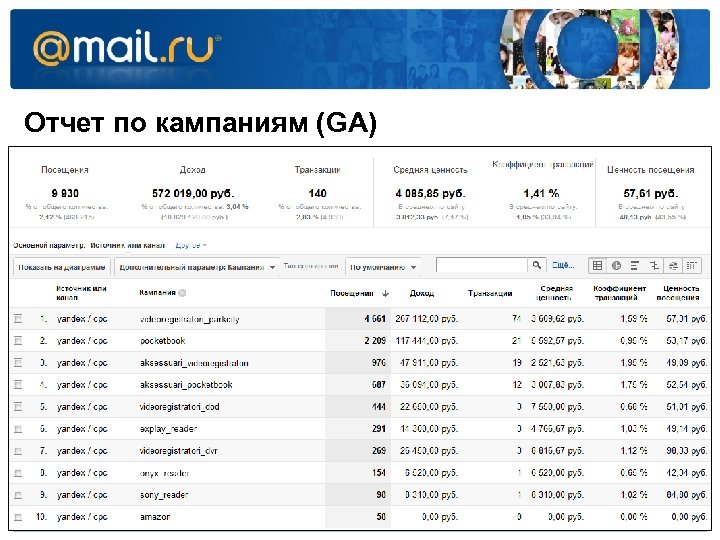Click visits value 291

coord(379,429)
